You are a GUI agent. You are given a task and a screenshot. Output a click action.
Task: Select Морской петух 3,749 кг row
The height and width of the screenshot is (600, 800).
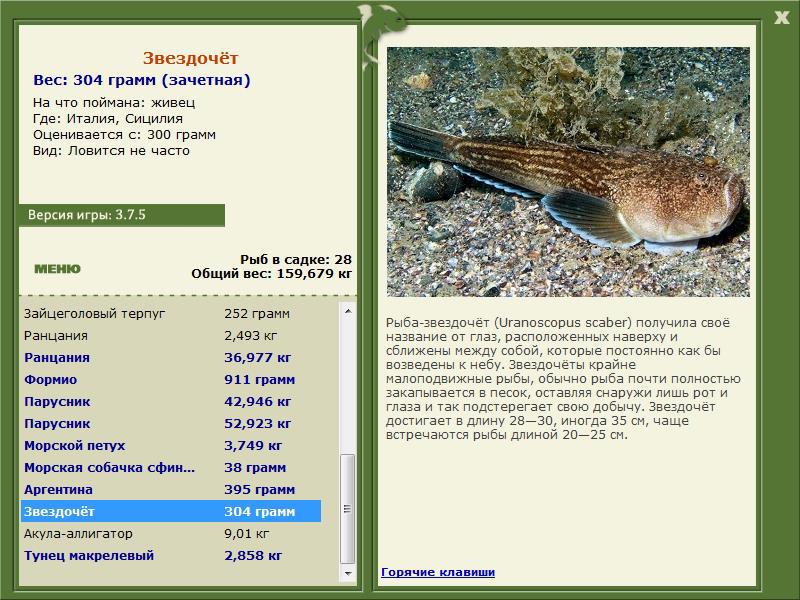171,445
